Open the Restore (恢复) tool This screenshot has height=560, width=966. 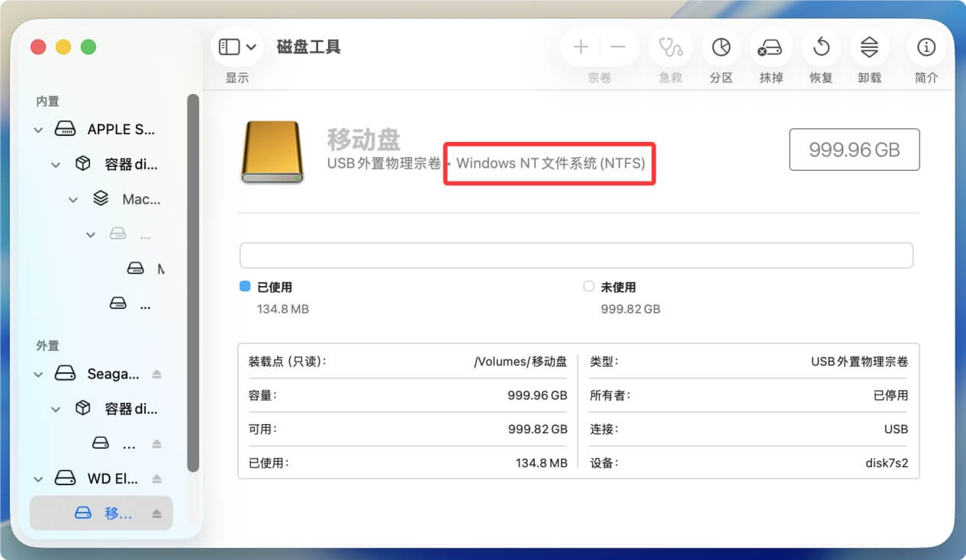pyautogui.click(x=820, y=47)
